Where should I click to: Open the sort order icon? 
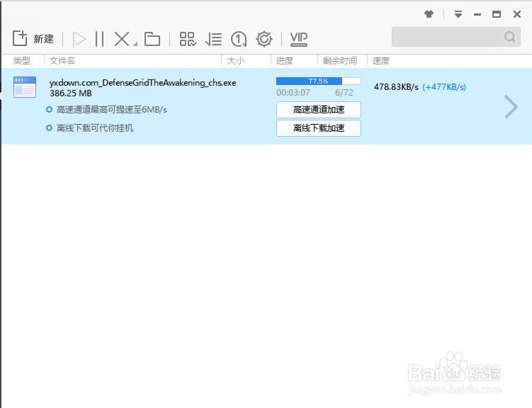[213, 39]
